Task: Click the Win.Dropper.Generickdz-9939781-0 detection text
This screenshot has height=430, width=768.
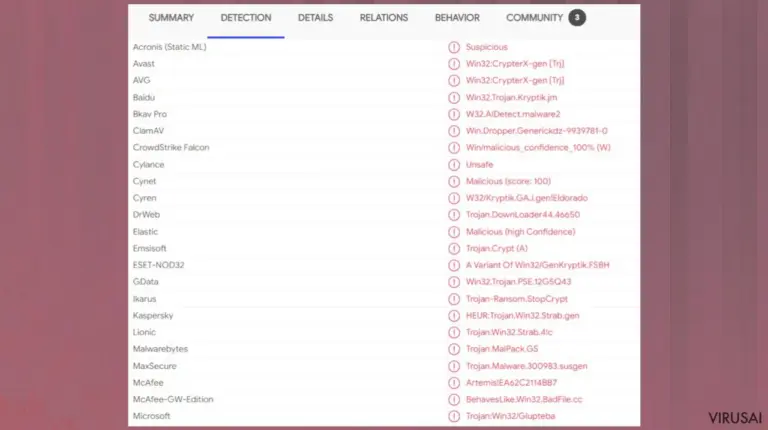Action: (536, 131)
